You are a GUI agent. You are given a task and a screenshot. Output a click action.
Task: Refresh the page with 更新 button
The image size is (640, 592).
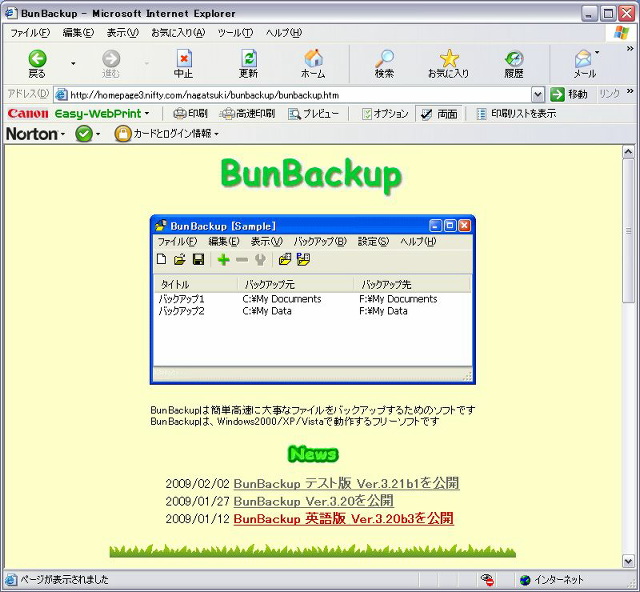click(x=249, y=64)
